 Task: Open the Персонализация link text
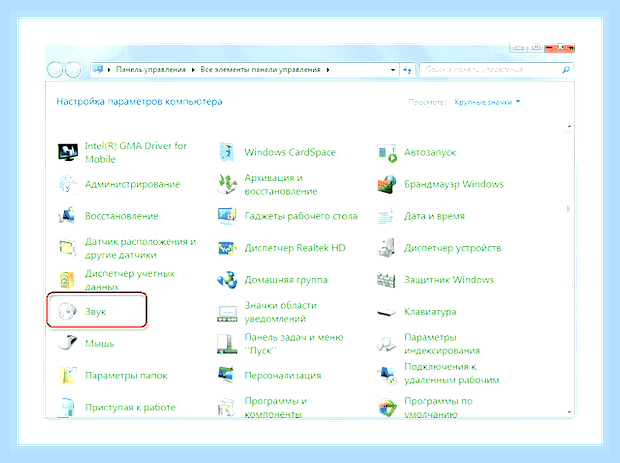tap(283, 375)
